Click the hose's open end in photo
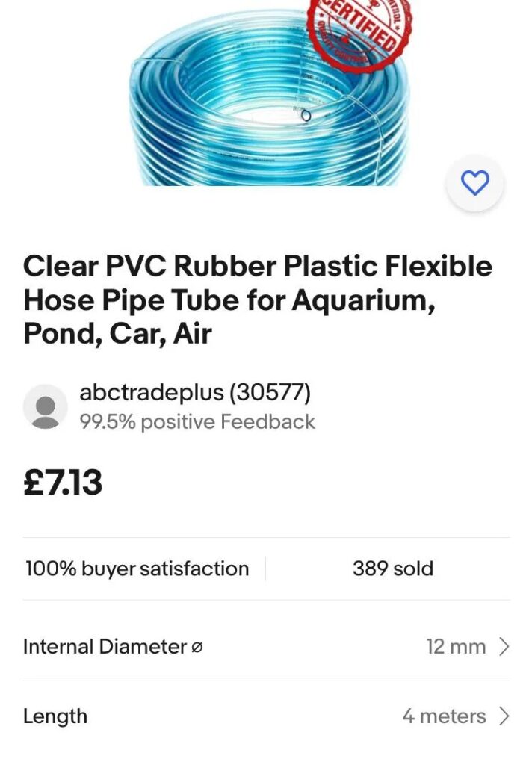This screenshot has height=765, width=532. pyautogui.click(x=306, y=116)
